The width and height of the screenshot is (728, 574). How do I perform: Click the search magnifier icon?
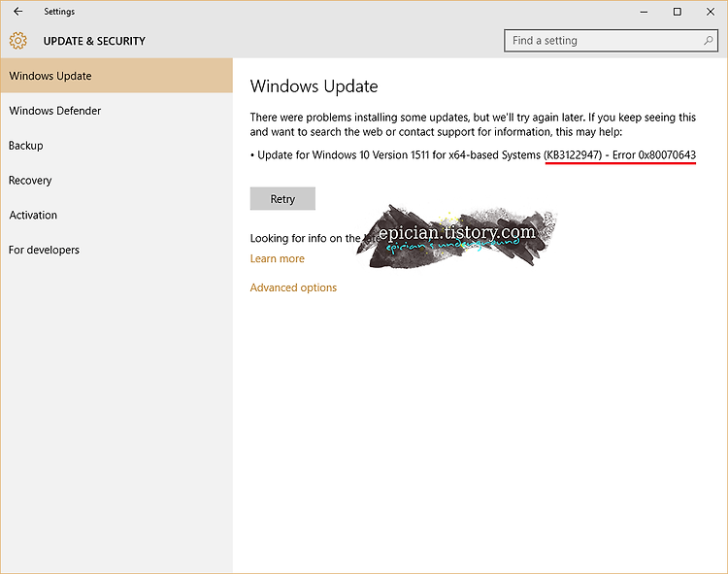click(708, 41)
